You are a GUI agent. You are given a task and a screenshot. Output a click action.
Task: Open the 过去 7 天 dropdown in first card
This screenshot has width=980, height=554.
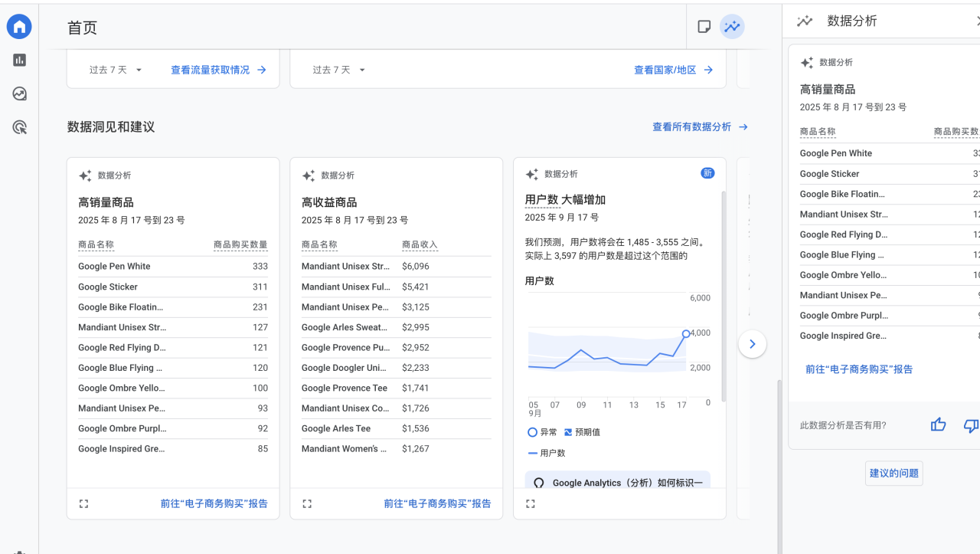(116, 70)
